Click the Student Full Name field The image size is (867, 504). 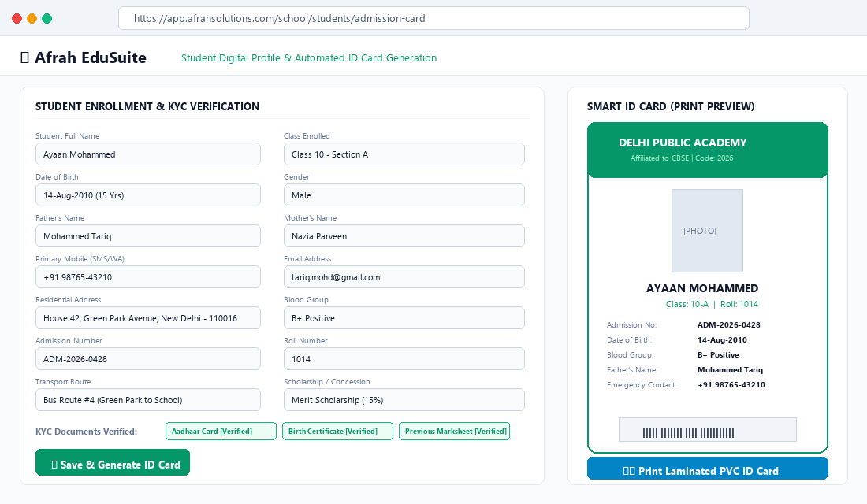147,154
